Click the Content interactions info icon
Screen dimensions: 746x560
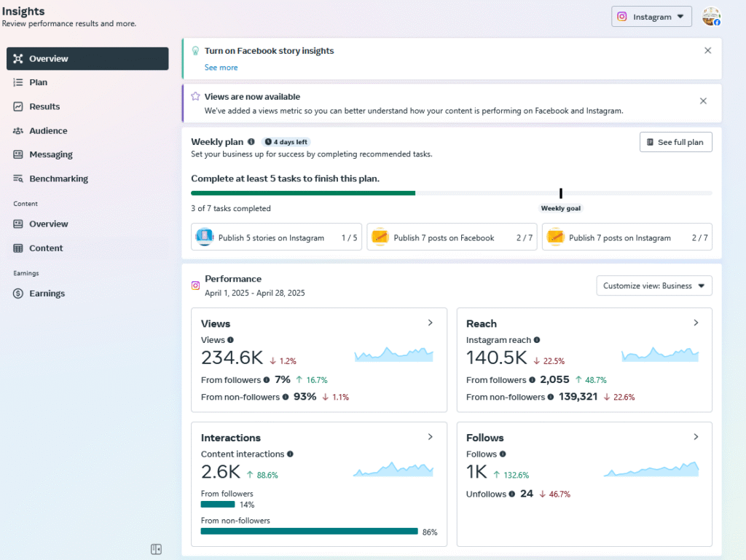point(290,454)
